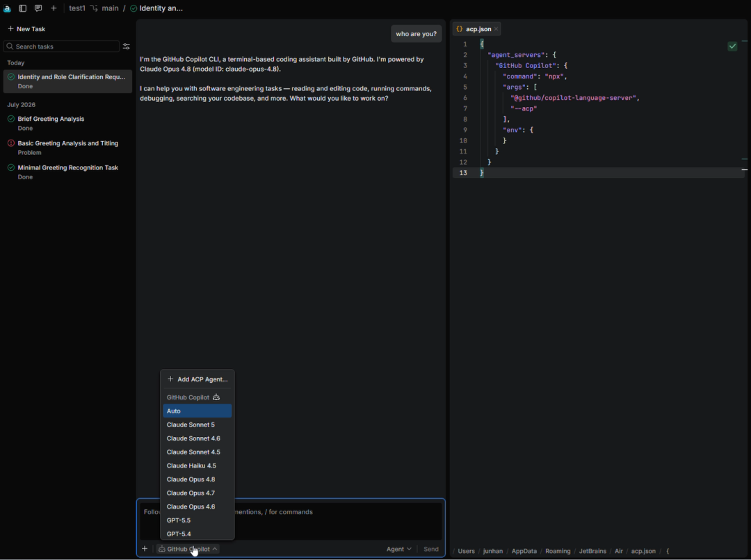The width and height of the screenshot is (751, 560).
Task: Click the plus icon in top bar
Action: 54,8
